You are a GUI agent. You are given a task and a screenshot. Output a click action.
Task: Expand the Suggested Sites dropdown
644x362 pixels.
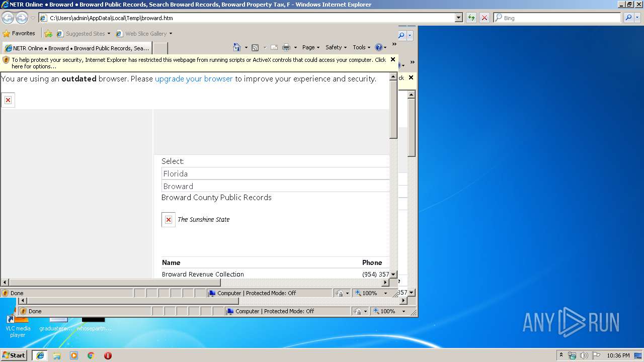[x=109, y=34]
